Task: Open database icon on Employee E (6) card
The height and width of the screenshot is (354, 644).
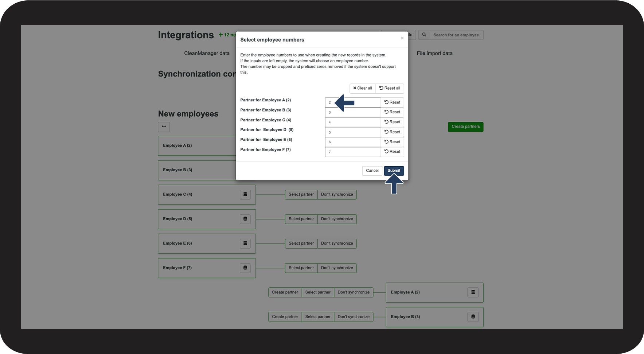Action: [x=245, y=244]
